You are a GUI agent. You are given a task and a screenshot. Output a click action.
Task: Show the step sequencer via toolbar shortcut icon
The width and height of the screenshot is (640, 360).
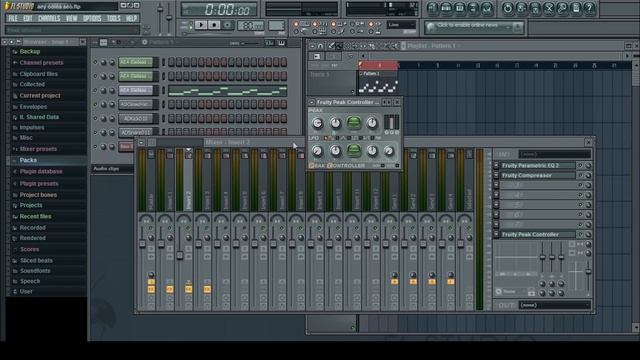tap(446, 8)
